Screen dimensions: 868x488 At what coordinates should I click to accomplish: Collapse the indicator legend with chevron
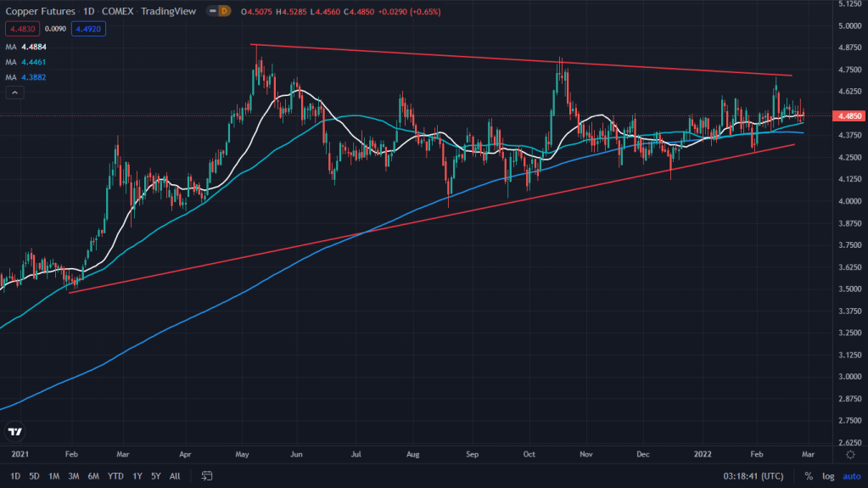pos(14,90)
